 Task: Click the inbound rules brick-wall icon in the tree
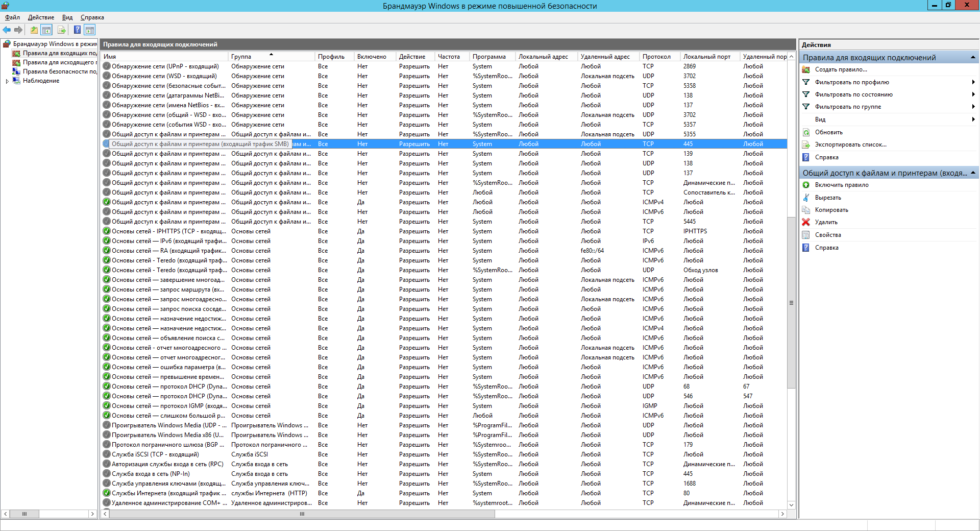tap(16, 53)
